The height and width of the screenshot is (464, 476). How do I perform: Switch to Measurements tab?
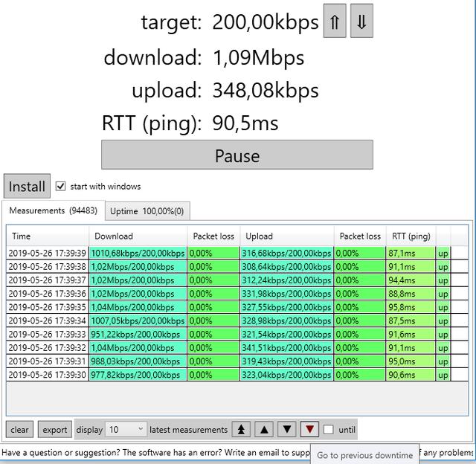coord(53,211)
